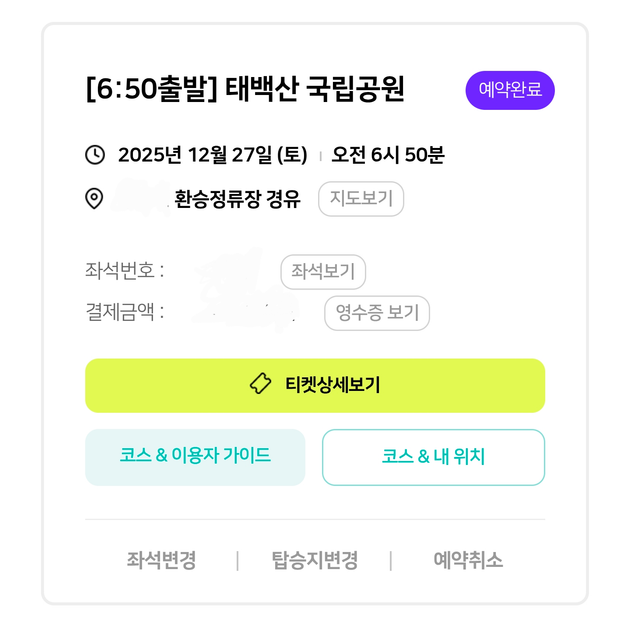The image size is (630, 640).
Task: Select the 코스 & 내 위치 button
Action: [433, 457]
